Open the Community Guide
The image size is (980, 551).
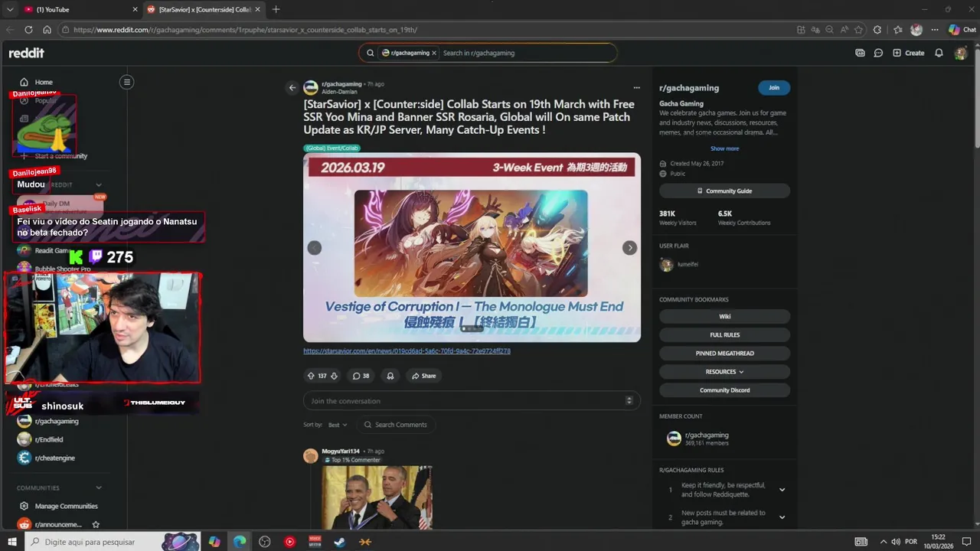(724, 191)
